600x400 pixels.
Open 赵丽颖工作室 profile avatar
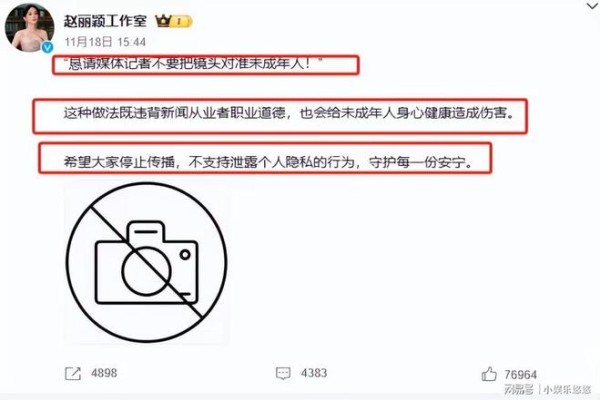(29, 28)
